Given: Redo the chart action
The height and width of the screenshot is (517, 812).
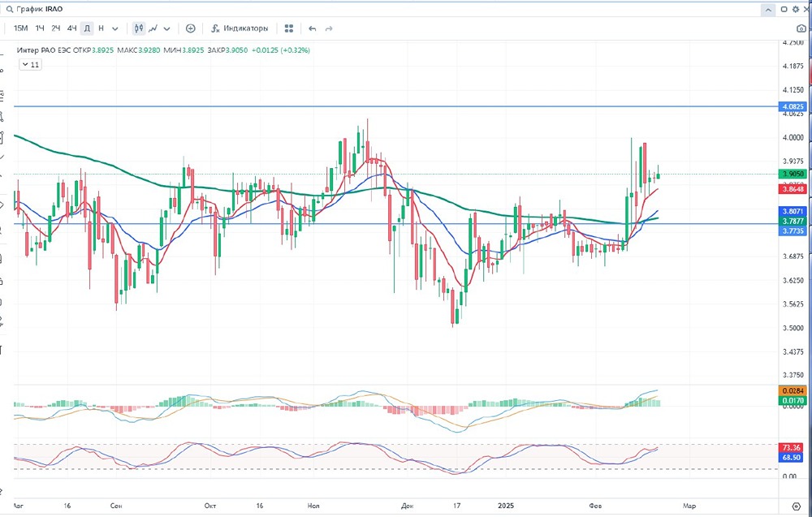Looking at the screenshot, I should click(x=328, y=28).
